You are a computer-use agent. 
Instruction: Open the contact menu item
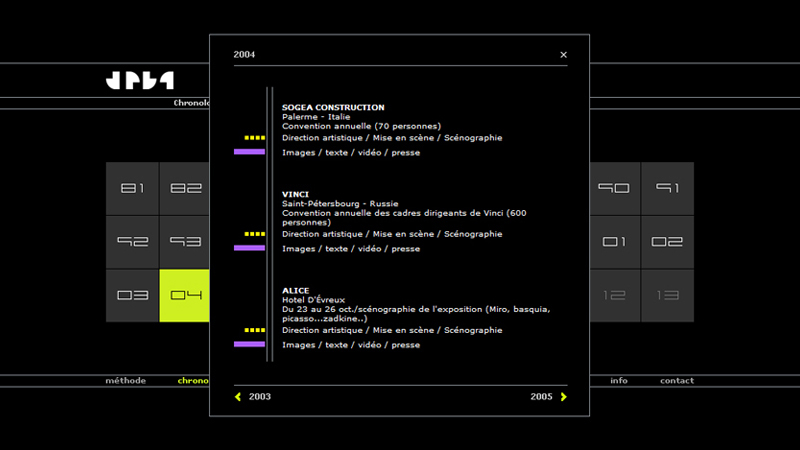click(676, 381)
